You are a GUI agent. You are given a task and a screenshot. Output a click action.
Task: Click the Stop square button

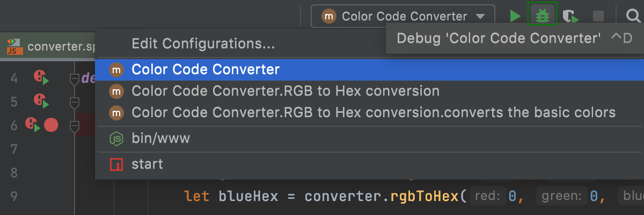(x=598, y=16)
